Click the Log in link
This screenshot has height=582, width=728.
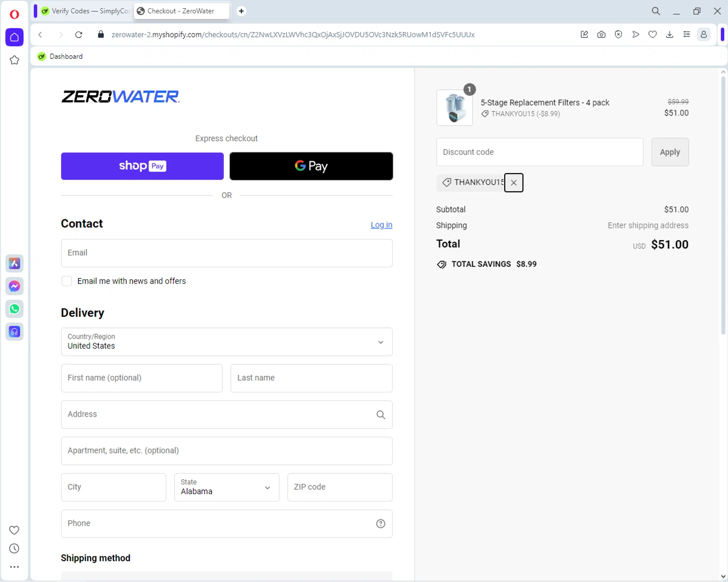click(x=381, y=225)
